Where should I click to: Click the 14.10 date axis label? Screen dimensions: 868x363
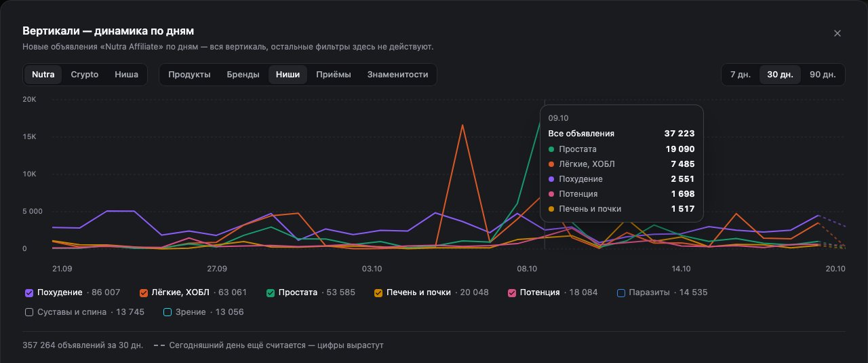pos(682,269)
